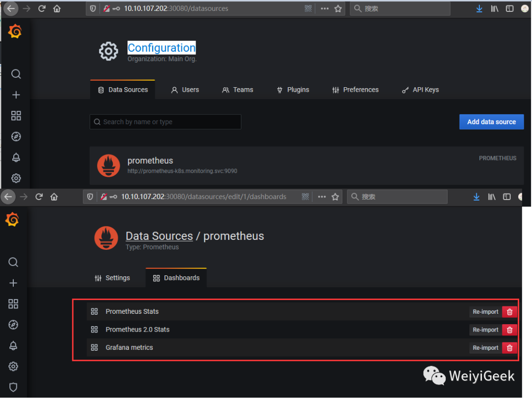Image resolution: width=532 pixels, height=401 pixels.
Task: Delete the Prometheus 2.0 Stats dashboard
Action: click(510, 330)
